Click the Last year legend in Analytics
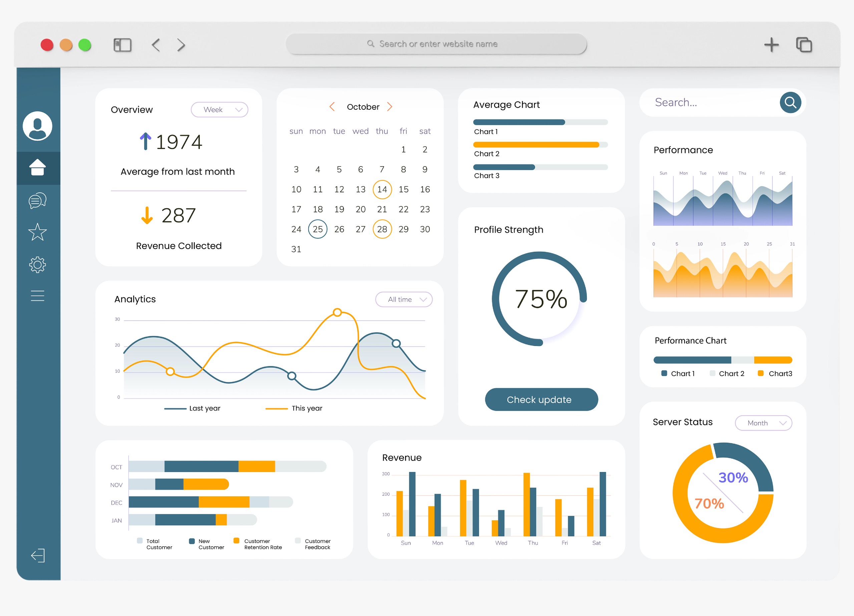The image size is (854, 616). tap(192, 408)
